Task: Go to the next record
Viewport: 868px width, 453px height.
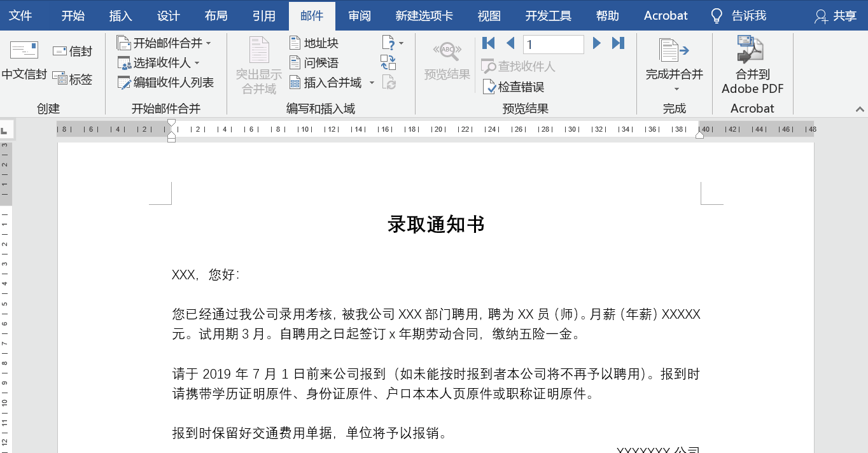Action: coord(597,43)
